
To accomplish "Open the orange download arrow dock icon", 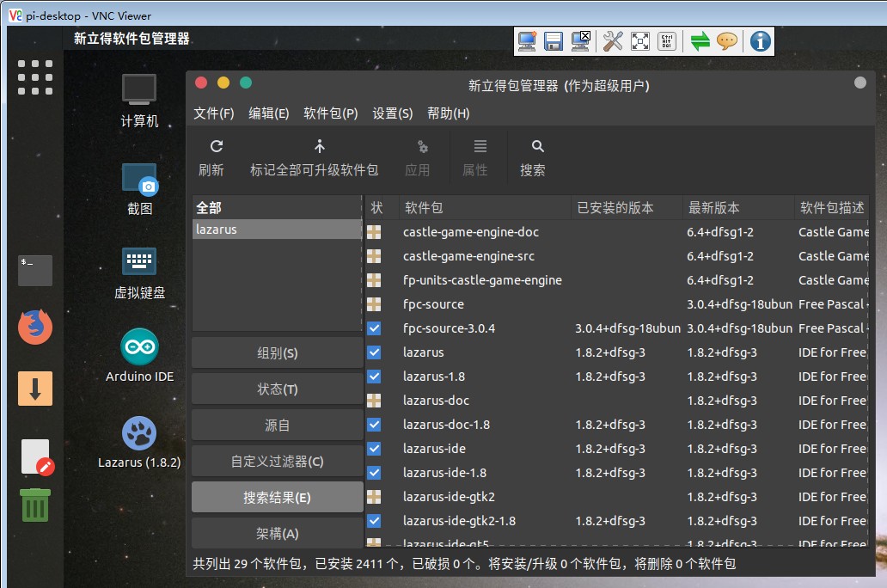I will (x=35, y=389).
